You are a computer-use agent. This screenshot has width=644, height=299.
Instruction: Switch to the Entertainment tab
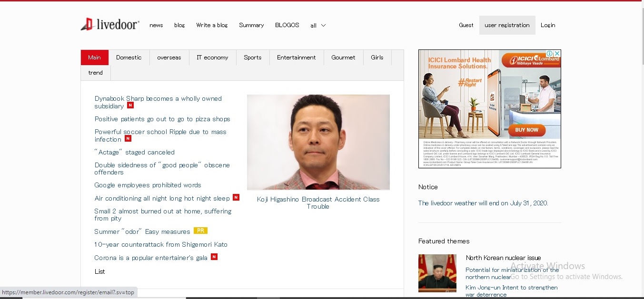(297, 58)
